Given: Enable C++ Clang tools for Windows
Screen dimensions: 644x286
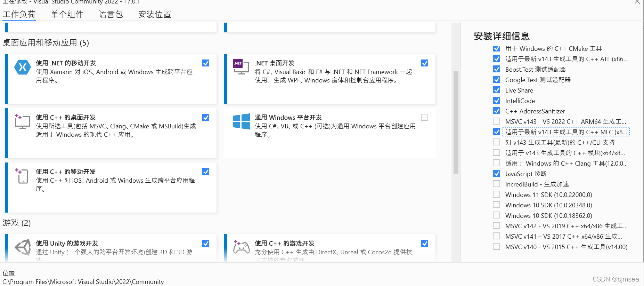Looking at the screenshot, I should [497, 163].
